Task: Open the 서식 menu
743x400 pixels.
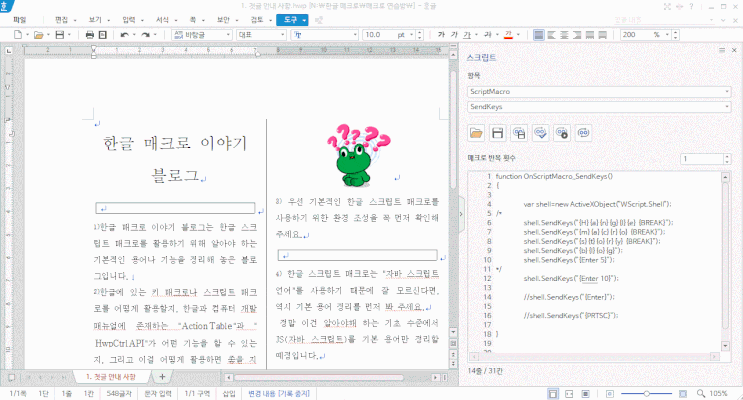Action: pyautogui.click(x=163, y=19)
